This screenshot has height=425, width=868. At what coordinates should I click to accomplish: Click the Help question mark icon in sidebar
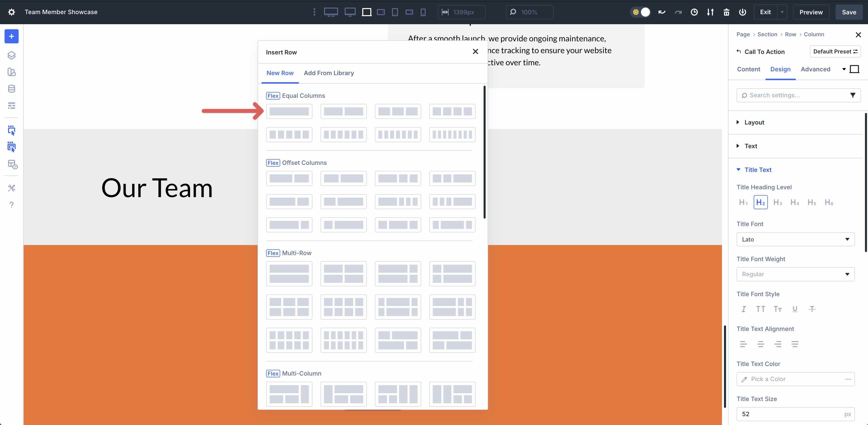(x=12, y=204)
